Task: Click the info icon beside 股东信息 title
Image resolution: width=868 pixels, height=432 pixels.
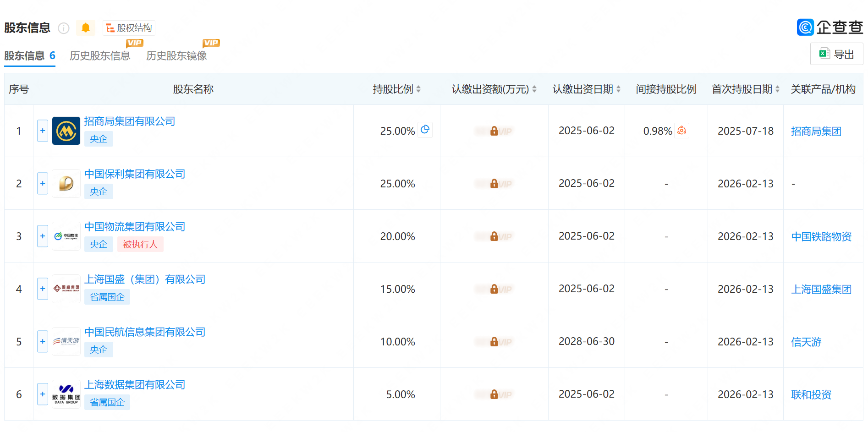Action: tap(64, 28)
